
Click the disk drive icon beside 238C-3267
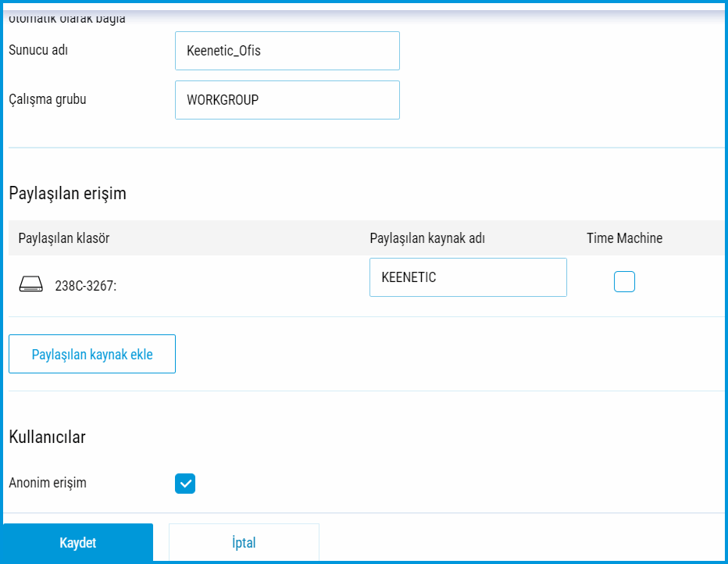pyautogui.click(x=31, y=285)
